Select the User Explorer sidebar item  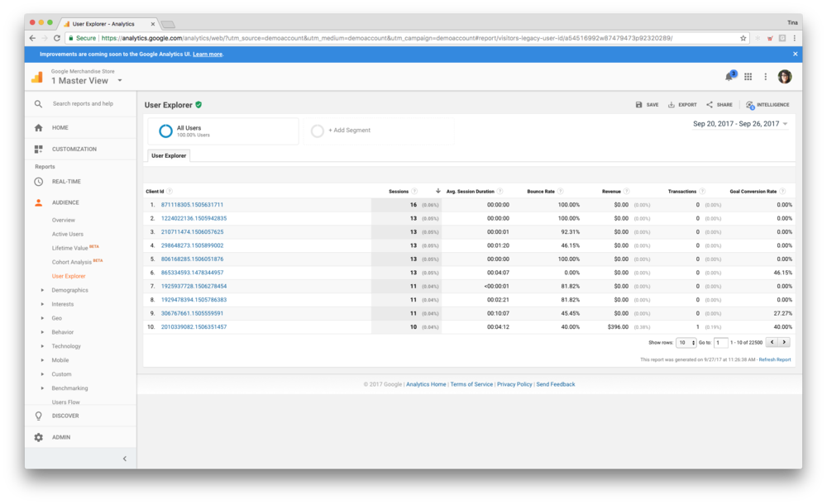[69, 276]
